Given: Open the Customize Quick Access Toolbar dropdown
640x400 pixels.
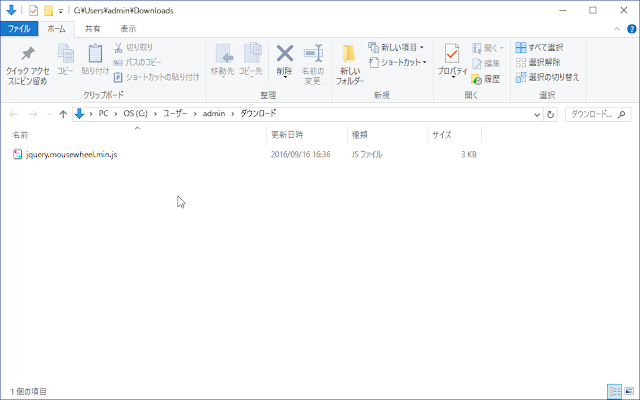Looking at the screenshot, I should [x=61, y=11].
